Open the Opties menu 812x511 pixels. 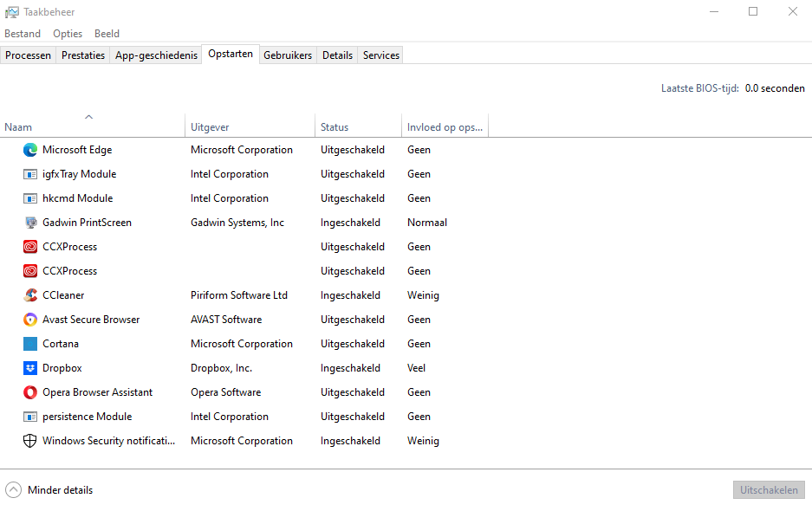(68, 34)
